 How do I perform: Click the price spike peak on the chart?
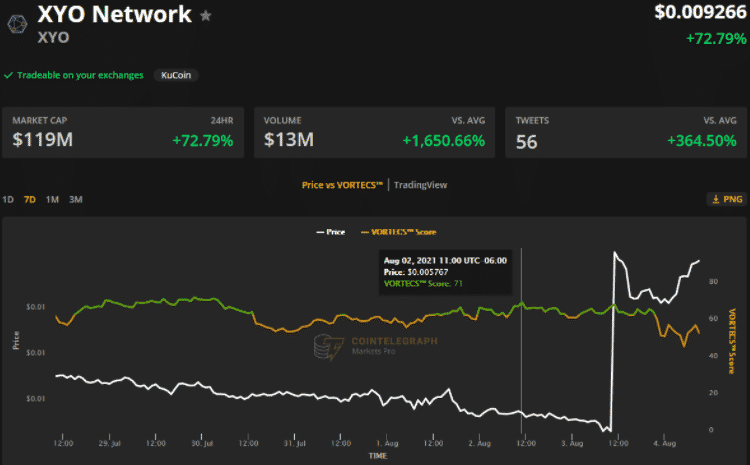click(614, 253)
